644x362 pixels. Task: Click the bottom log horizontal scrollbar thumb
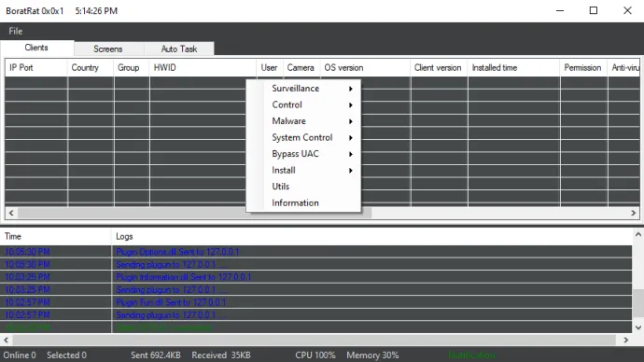pyautogui.click(x=315, y=340)
